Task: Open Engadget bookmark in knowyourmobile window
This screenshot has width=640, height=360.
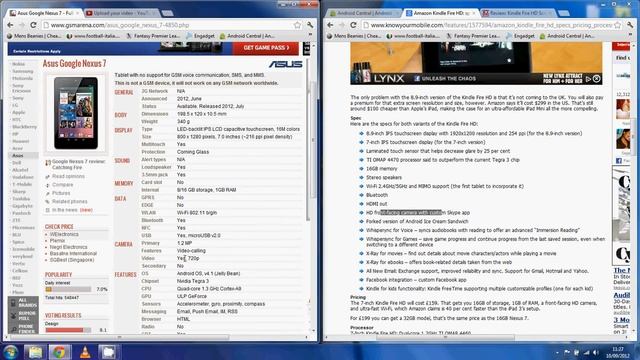Action: point(520,36)
